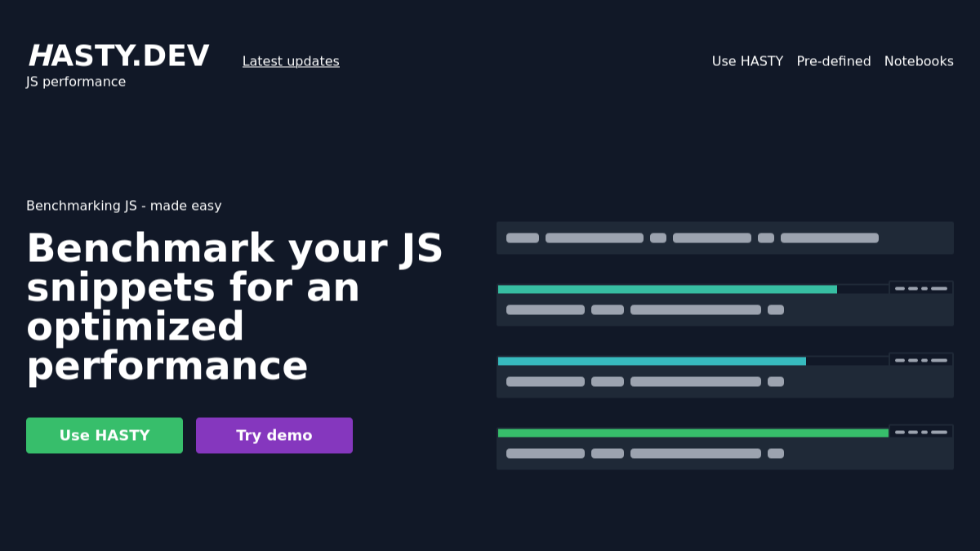Click the 'Benchmarking JS - made easy' text

[x=124, y=206]
